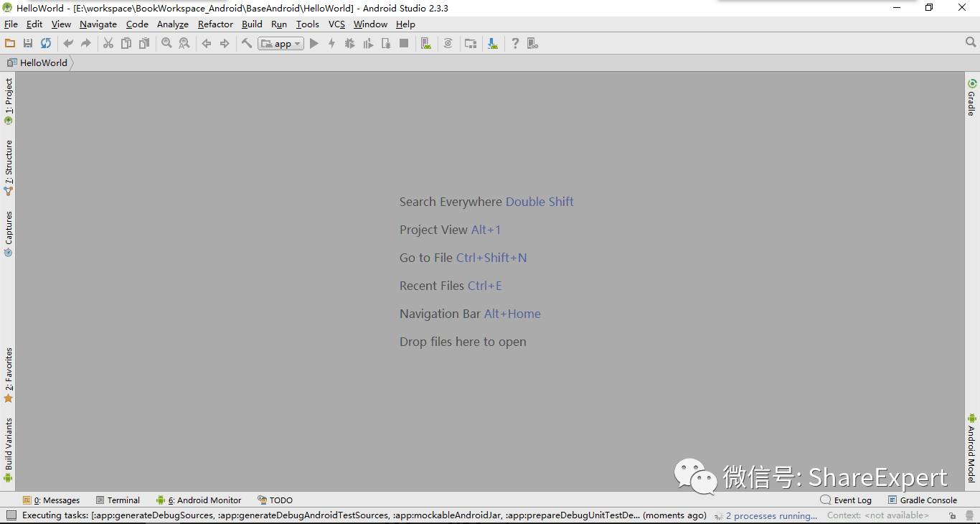Open the SDK Manager download icon
Image resolution: width=980 pixels, height=524 pixels.
tap(493, 44)
